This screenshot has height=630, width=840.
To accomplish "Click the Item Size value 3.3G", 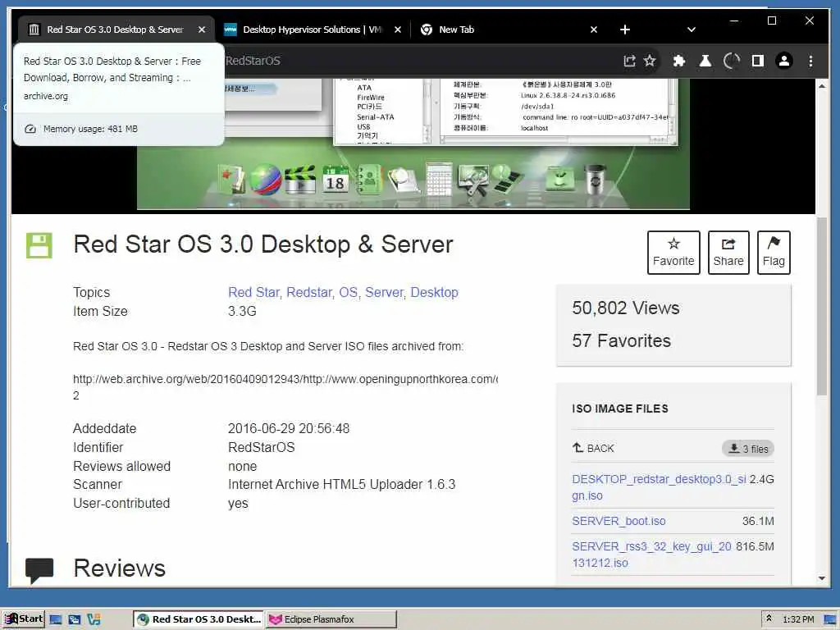I will [242, 311].
